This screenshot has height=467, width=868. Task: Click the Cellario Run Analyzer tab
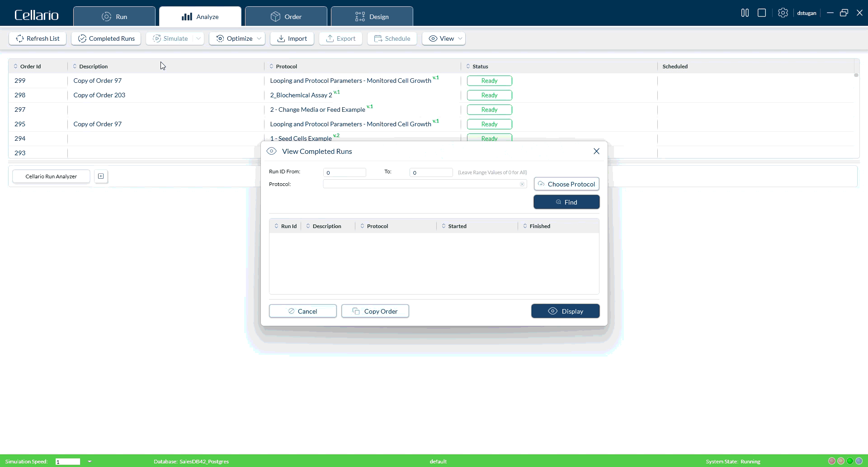(51, 176)
